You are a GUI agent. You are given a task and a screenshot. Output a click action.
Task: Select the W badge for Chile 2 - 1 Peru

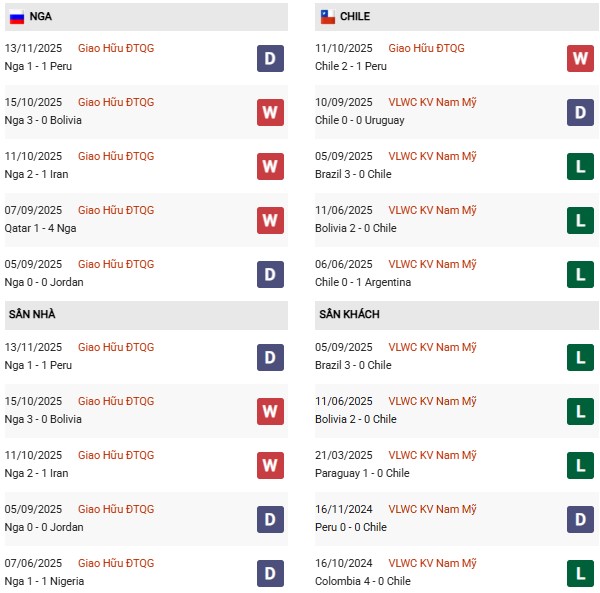(x=581, y=58)
